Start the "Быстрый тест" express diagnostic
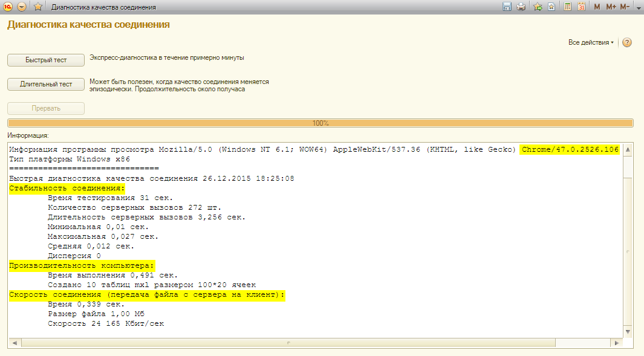 pyautogui.click(x=46, y=60)
